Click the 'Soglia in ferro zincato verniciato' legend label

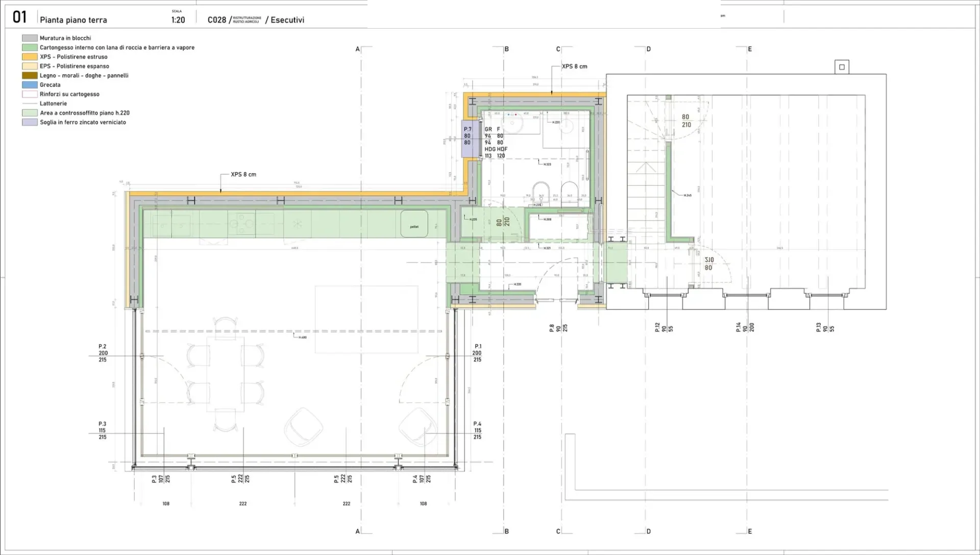(x=83, y=123)
